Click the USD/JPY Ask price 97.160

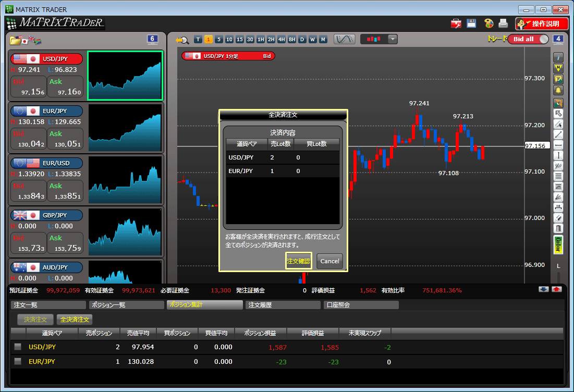[65, 88]
